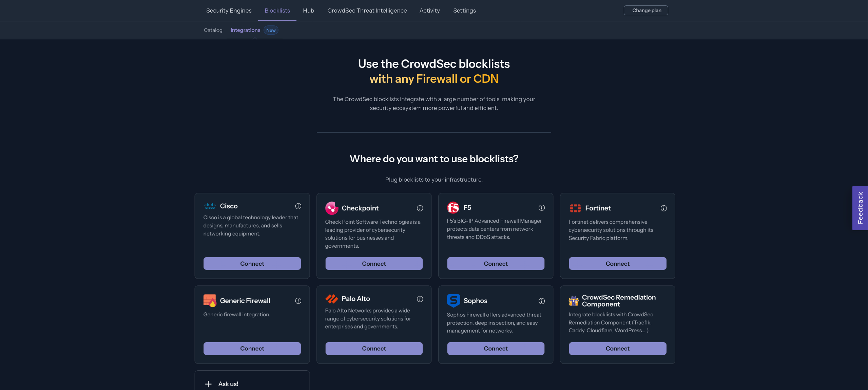Open CrowdSec Threat Intelligence section
Screen dimensions: 868x390
tap(367, 11)
